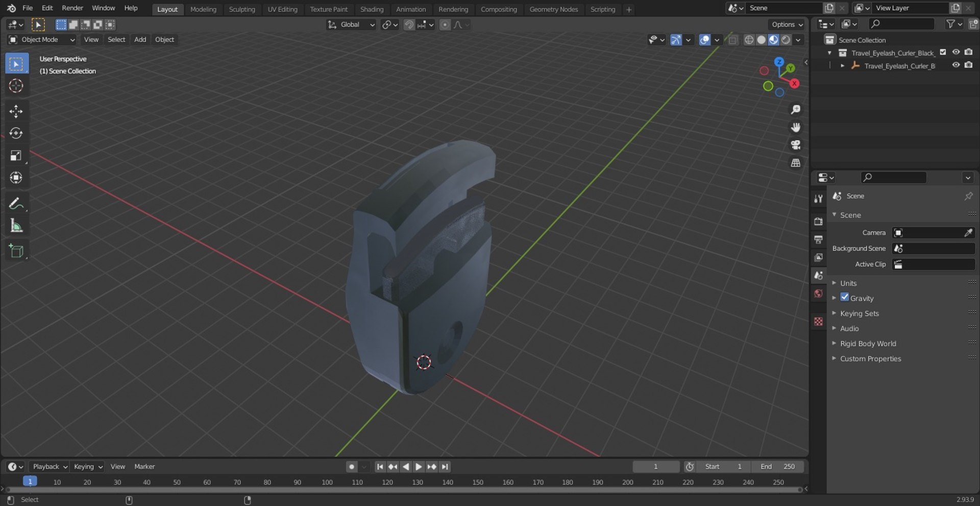Switch to the Geometry Nodes workspace tab
Viewport: 980px width, 506px height.
(554, 9)
